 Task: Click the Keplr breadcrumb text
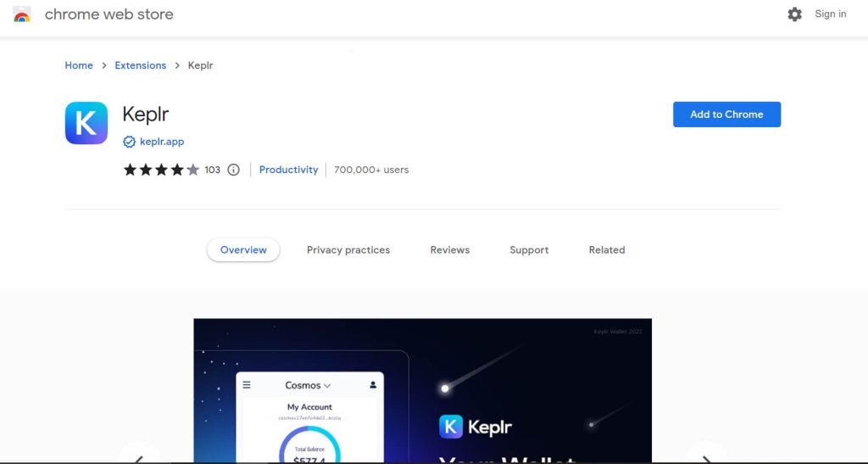pyautogui.click(x=200, y=65)
